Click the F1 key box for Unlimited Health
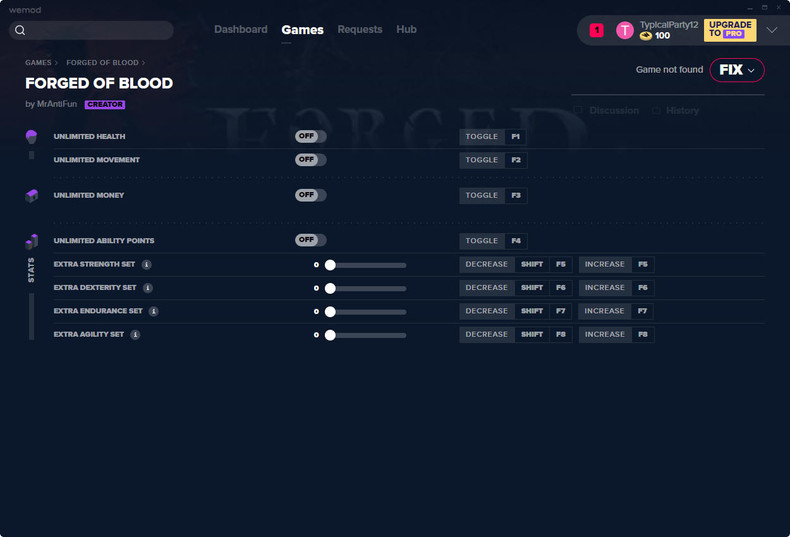Screen dimensions: 790x537 click(515, 137)
